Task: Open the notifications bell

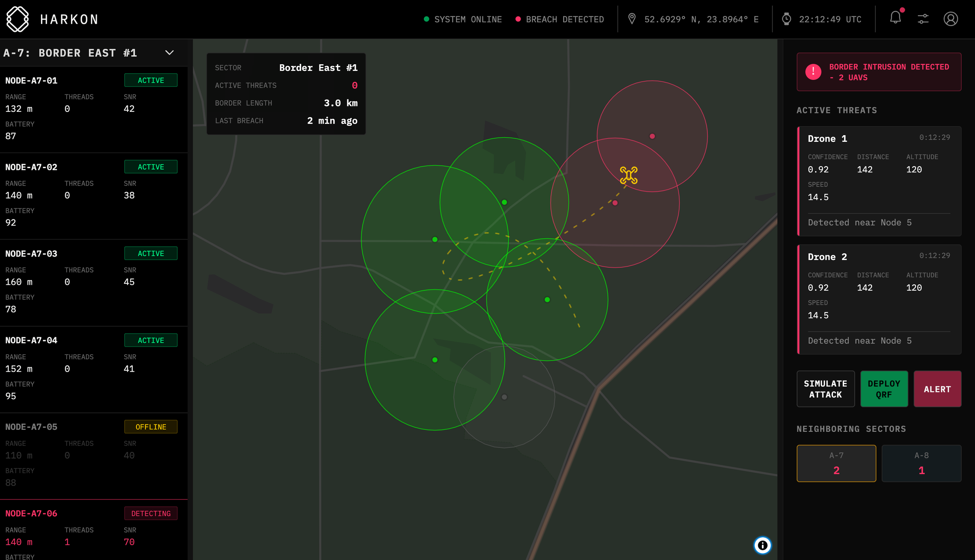Action: pyautogui.click(x=895, y=18)
